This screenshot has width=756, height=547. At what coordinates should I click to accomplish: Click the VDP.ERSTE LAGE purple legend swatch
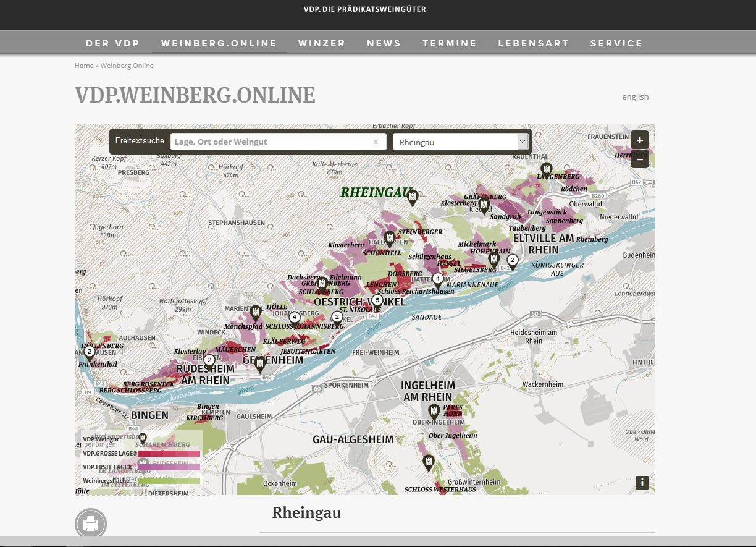pos(169,467)
